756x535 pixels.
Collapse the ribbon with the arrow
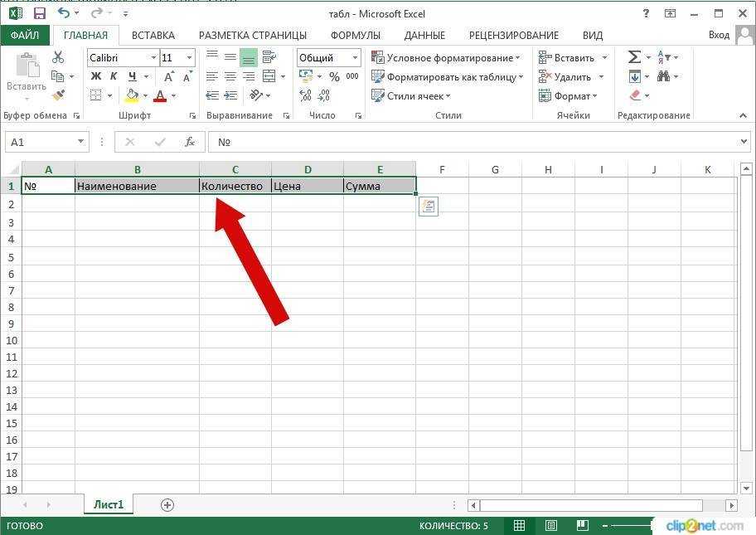tap(743, 115)
